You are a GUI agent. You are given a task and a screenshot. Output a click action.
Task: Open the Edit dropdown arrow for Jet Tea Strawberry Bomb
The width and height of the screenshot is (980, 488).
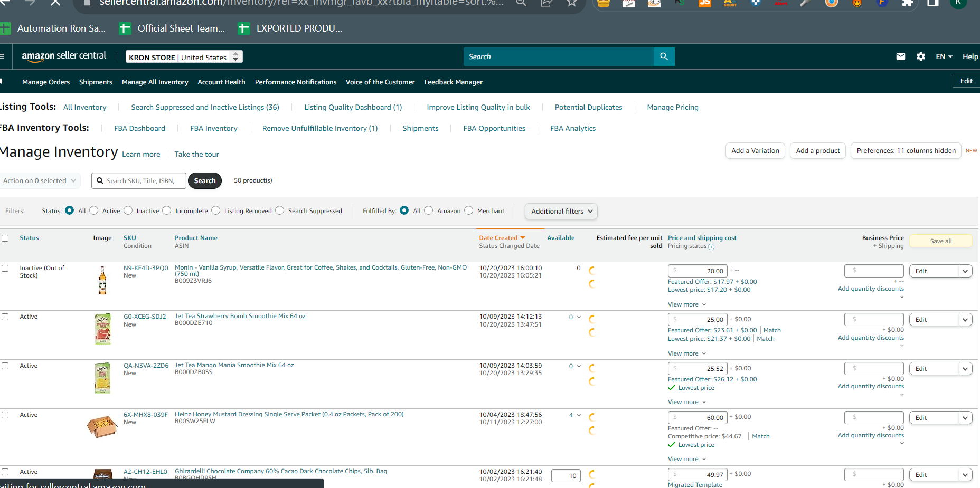pos(966,320)
